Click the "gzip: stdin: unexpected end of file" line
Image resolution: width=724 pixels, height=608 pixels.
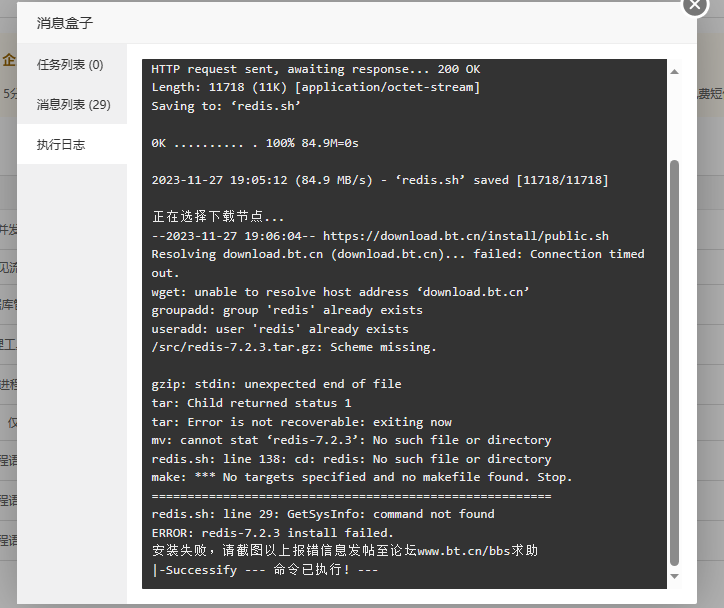click(x=276, y=384)
